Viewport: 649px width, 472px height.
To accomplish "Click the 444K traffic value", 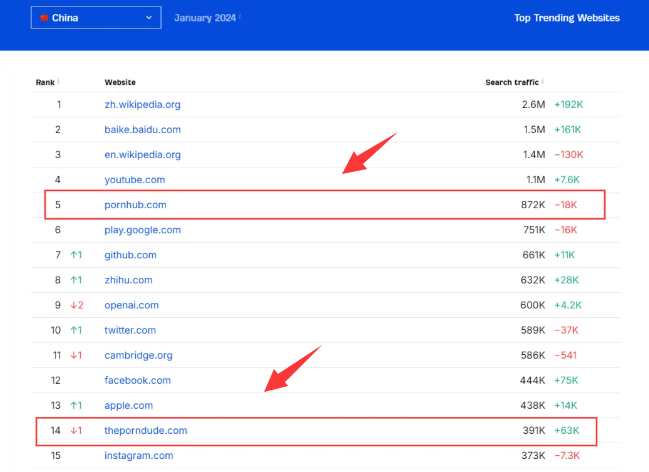I will [533, 380].
